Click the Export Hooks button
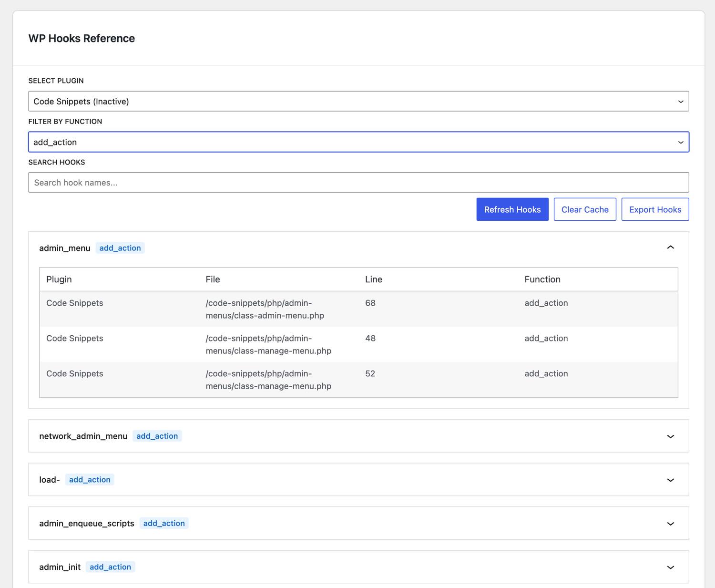Viewport: 715px width, 588px height. pos(655,209)
